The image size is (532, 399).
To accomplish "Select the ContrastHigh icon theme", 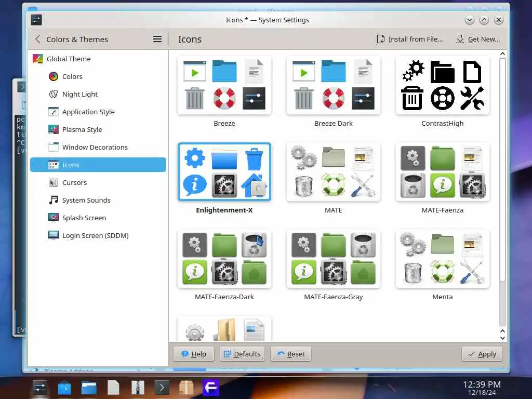I will (443, 85).
